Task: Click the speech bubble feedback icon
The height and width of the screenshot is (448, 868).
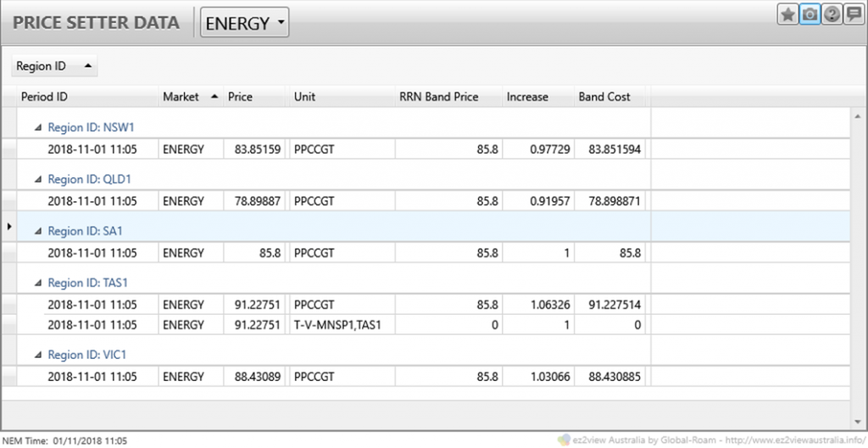Action: click(x=853, y=15)
